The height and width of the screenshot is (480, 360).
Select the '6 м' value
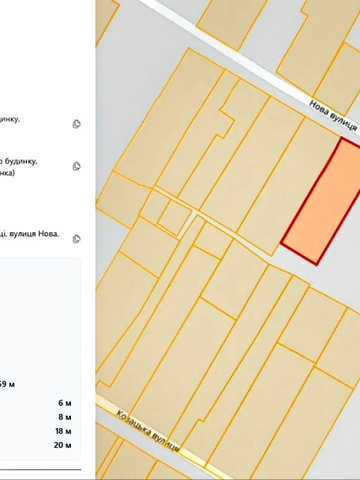pyautogui.click(x=65, y=403)
